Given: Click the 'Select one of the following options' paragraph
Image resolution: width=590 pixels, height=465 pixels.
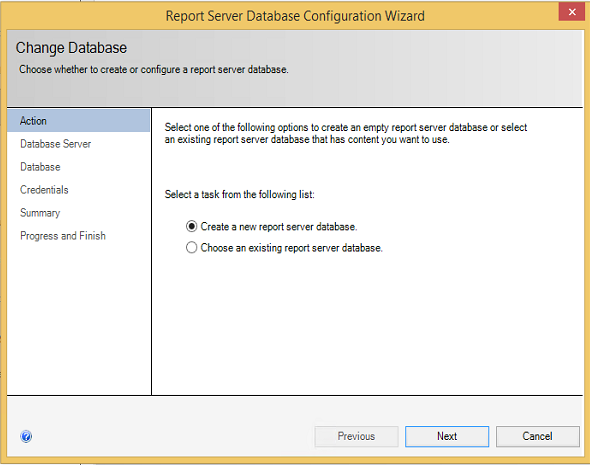Looking at the screenshot, I should click(x=346, y=134).
